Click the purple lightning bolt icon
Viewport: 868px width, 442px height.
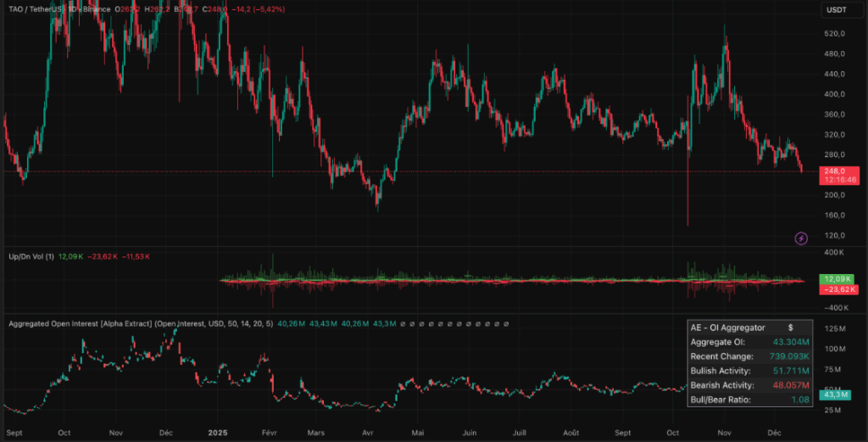click(801, 238)
